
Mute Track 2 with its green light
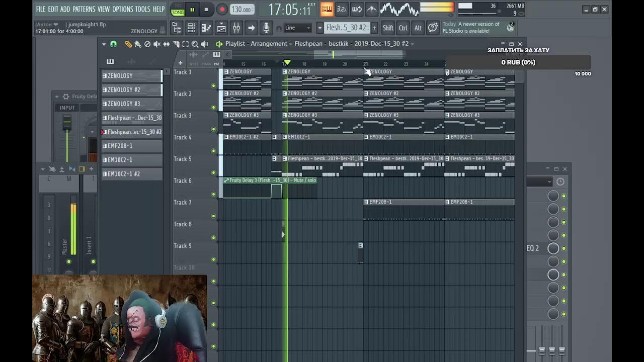(x=213, y=108)
